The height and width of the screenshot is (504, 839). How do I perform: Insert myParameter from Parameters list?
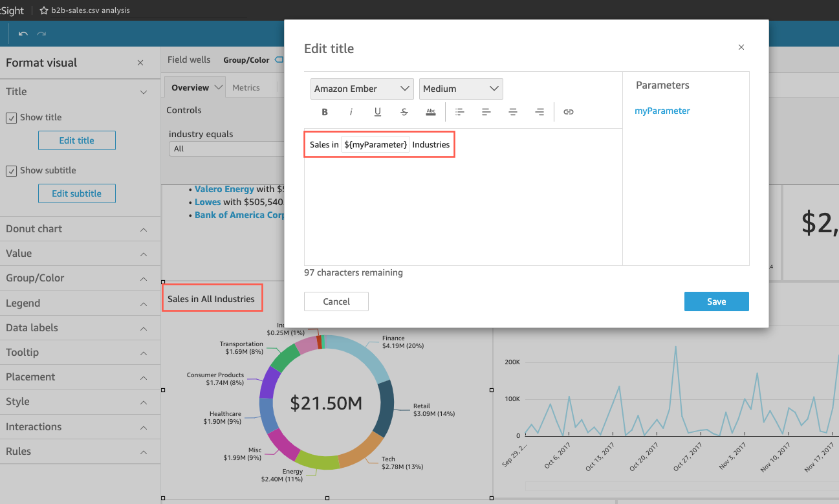pos(662,111)
